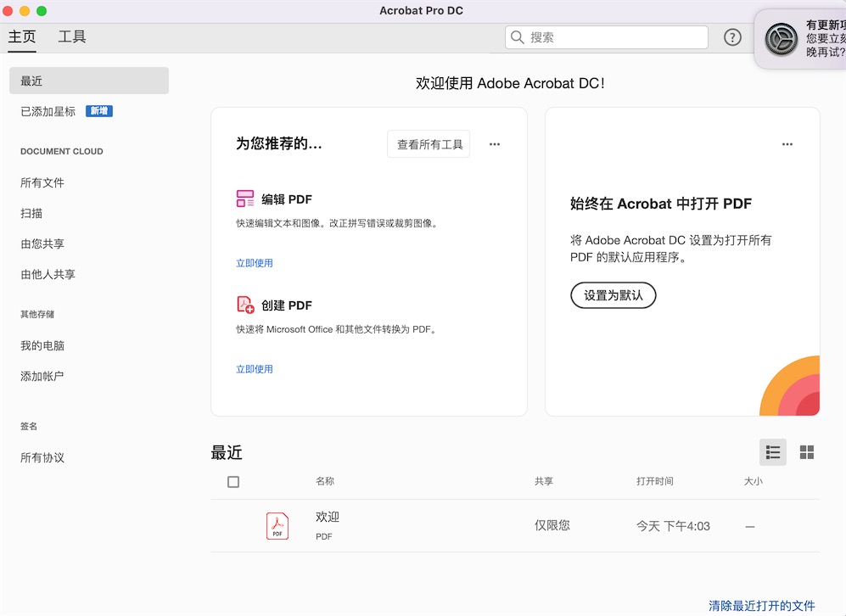This screenshot has height=616, width=846.
Task: Click the green zoom window button
Action: pyautogui.click(x=42, y=11)
